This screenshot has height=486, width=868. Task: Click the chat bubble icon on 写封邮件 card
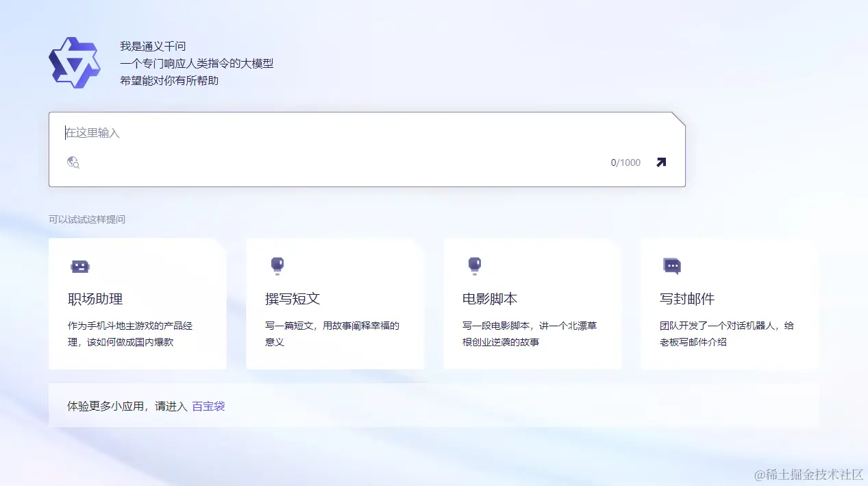point(672,266)
